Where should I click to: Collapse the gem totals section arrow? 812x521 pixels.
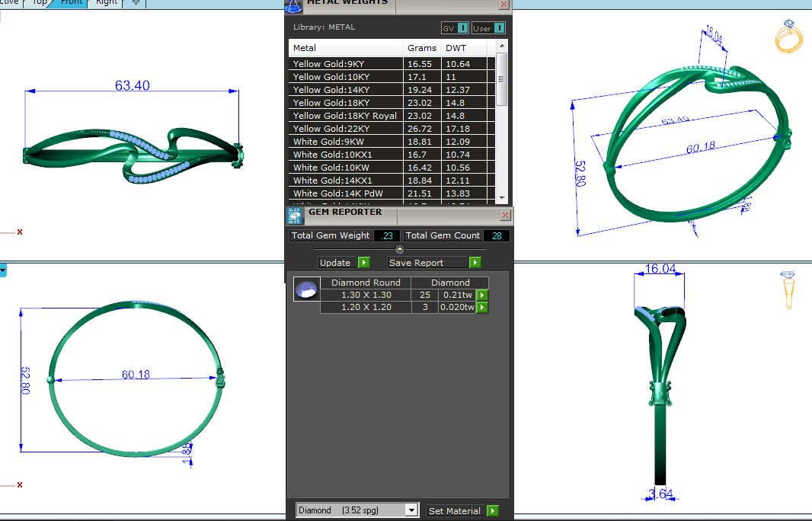click(400, 249)
